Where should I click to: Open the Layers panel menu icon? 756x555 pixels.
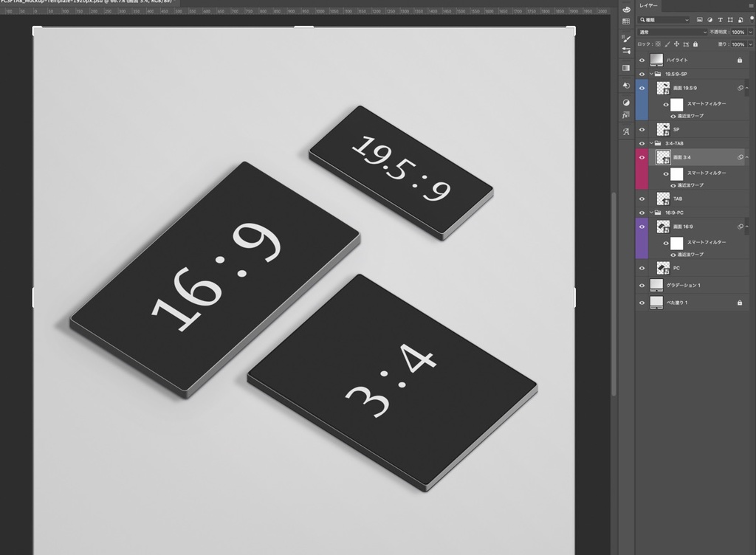tap(751, 6)
